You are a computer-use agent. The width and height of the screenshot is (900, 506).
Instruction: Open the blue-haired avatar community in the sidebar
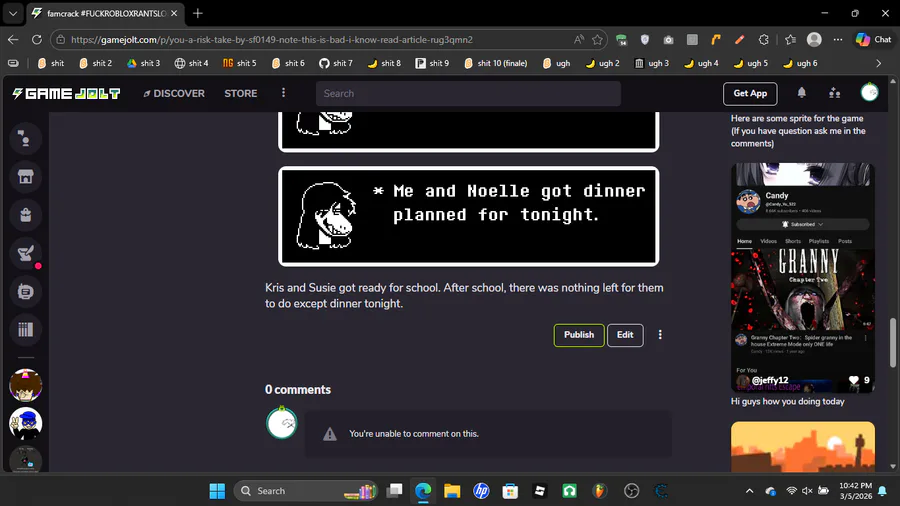25,423
